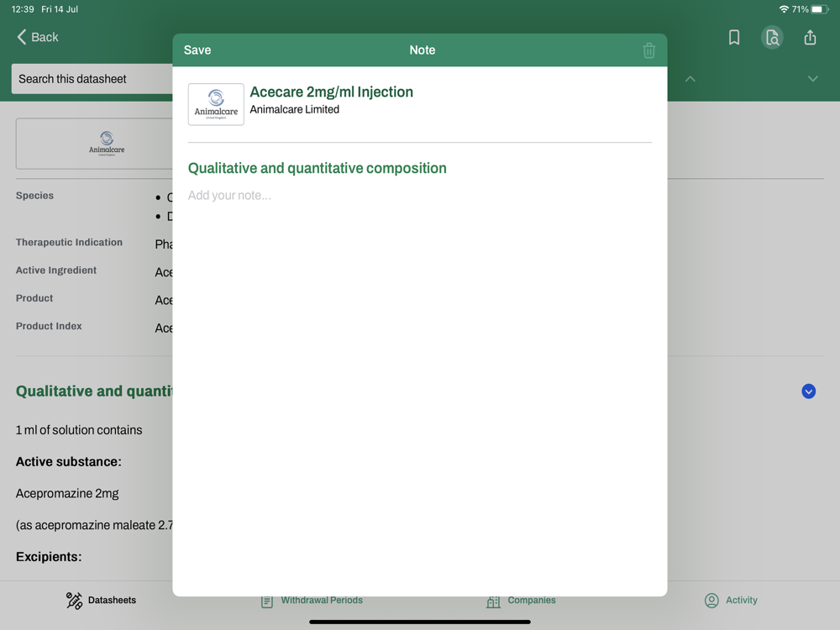Toggle the datasheet search icon
The width and height of the screenshot is (840, 630).
coord(772,38)
